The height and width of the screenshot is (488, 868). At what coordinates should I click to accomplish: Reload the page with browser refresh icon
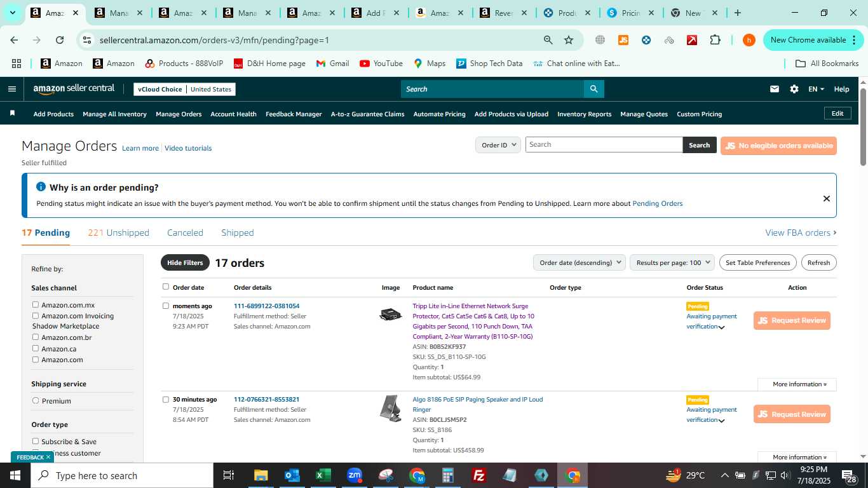coord(59,40)
